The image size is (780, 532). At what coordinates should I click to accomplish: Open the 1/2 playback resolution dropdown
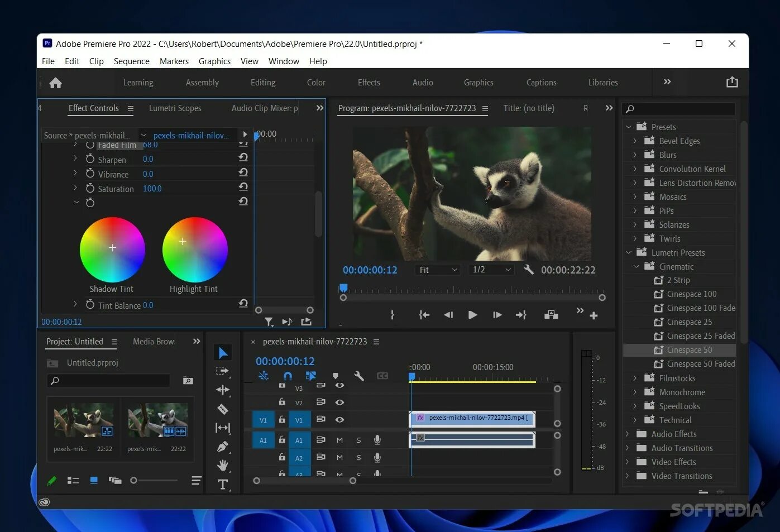tap(490, 270)
